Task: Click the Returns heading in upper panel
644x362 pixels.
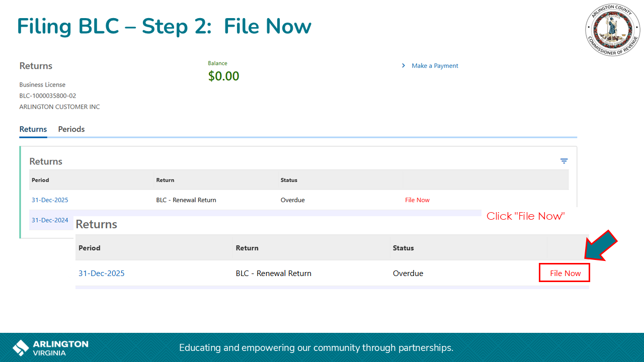Action: (46, 161)
